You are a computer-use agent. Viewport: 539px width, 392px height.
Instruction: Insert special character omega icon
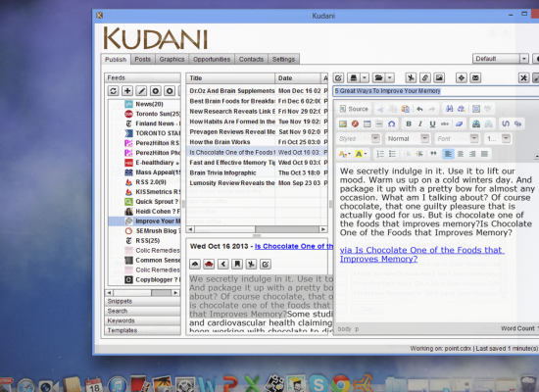pos(392,123)
